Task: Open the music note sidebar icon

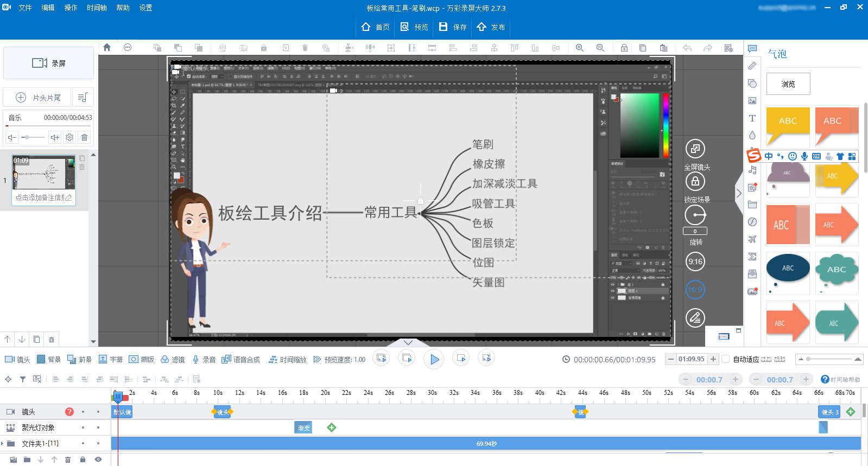Action: [752, 170]
